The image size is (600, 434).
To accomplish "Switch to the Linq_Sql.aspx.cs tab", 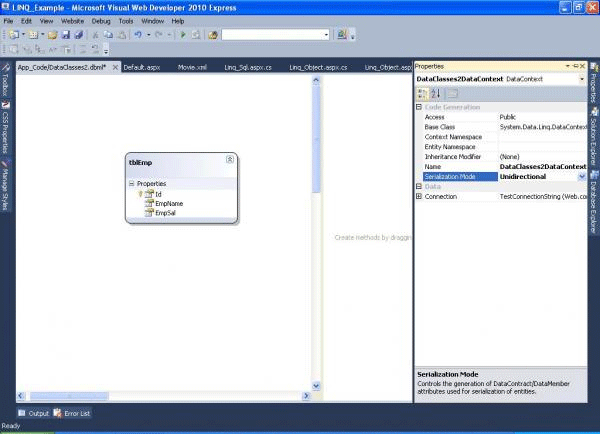I will click(248, 67).
